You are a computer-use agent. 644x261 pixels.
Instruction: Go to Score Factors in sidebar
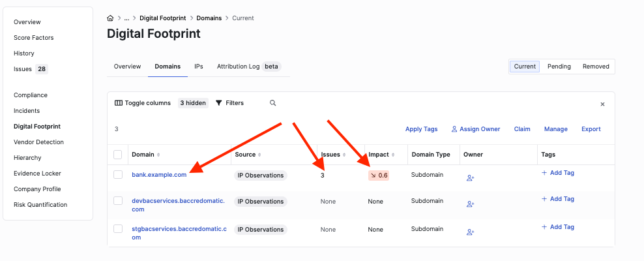click(34, 37)
